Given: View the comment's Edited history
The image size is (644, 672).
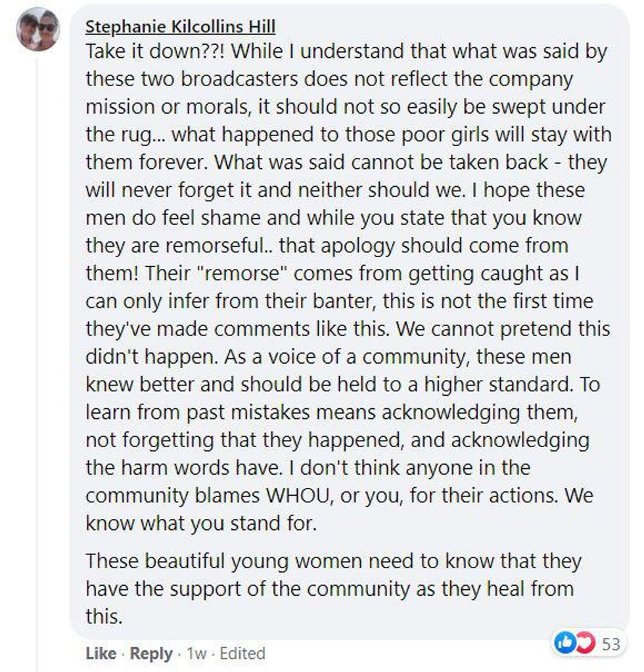Looking at the screenshot, I should click(x=242, y=654).
